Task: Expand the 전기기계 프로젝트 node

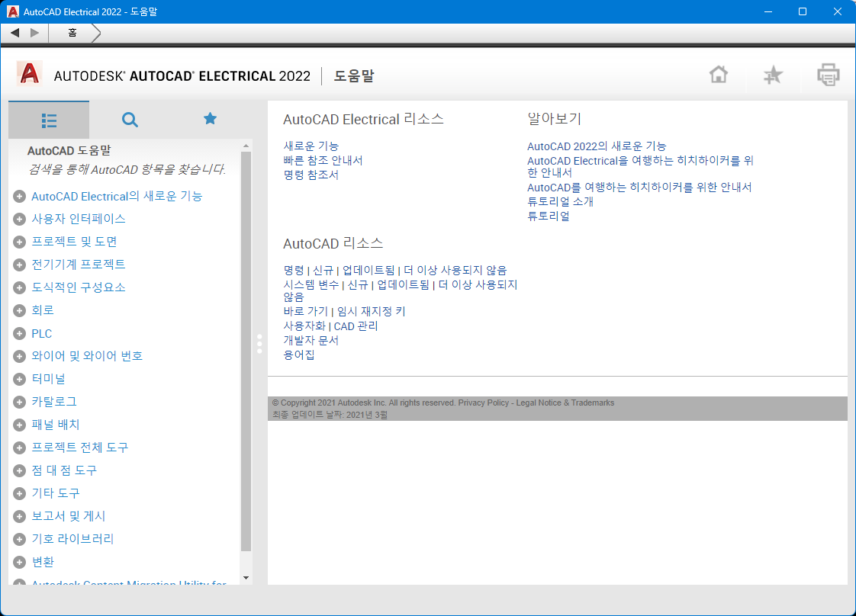Action: click(19, 265)
